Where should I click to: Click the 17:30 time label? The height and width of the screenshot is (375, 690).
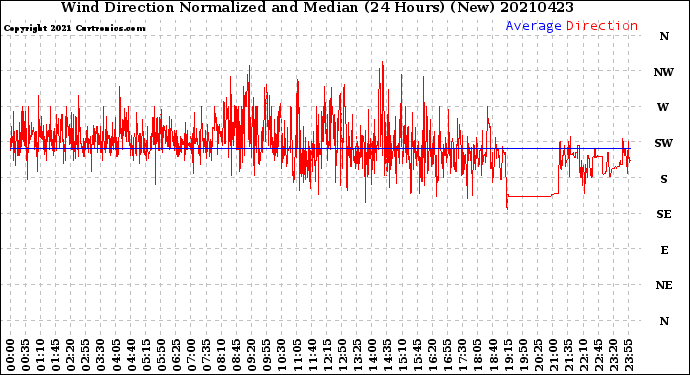click(x=462, y=355)
